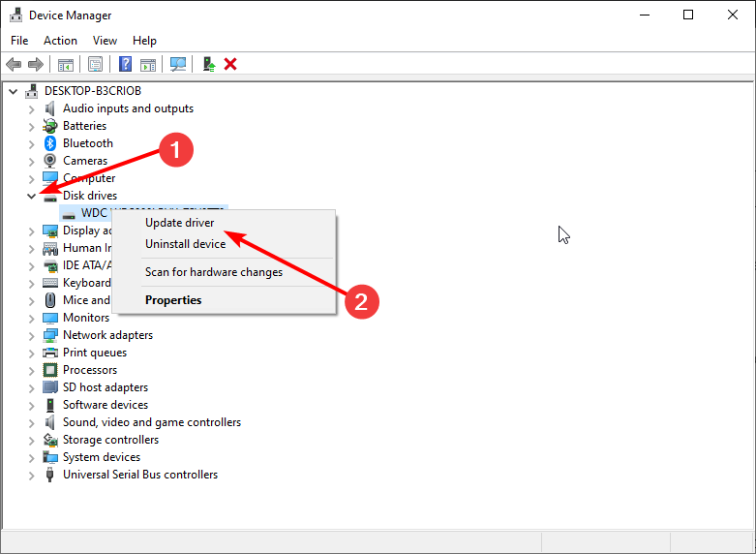Expand the Audio inputs and outputs node
756x554 pixels.
[32, 108]
